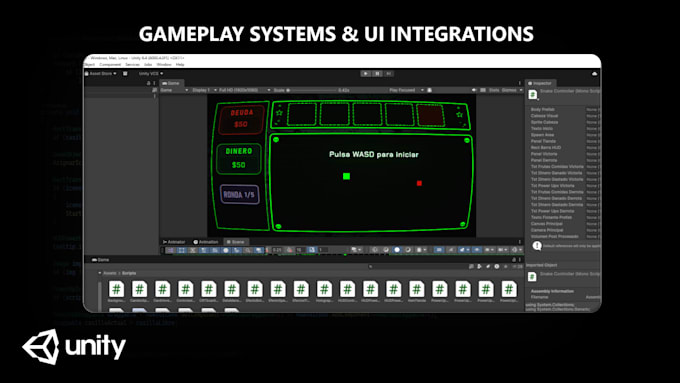The image size is (680, 383).
Task: Switch to the Scene tab
Action: [x=235, y=242]
